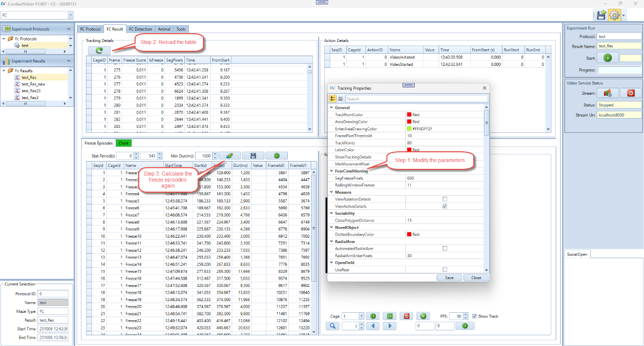The image size is (644, 346).
Task: Click the red stop button in Video Service Status
Action: tap(630, 93)
